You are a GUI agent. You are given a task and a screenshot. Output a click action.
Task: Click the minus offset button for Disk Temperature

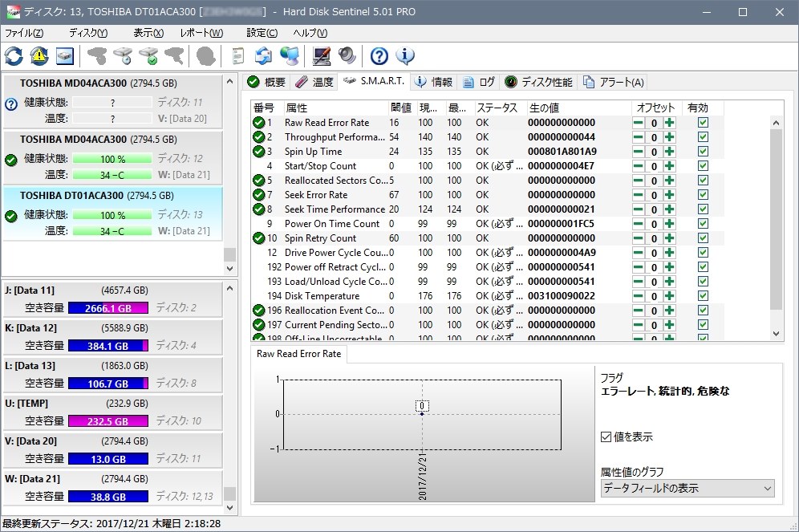[638, 296]
